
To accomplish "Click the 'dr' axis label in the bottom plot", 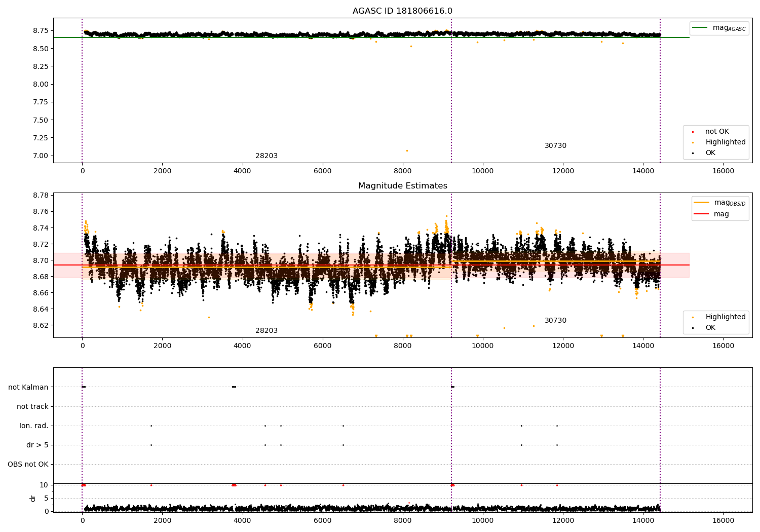I will (33, 498).
